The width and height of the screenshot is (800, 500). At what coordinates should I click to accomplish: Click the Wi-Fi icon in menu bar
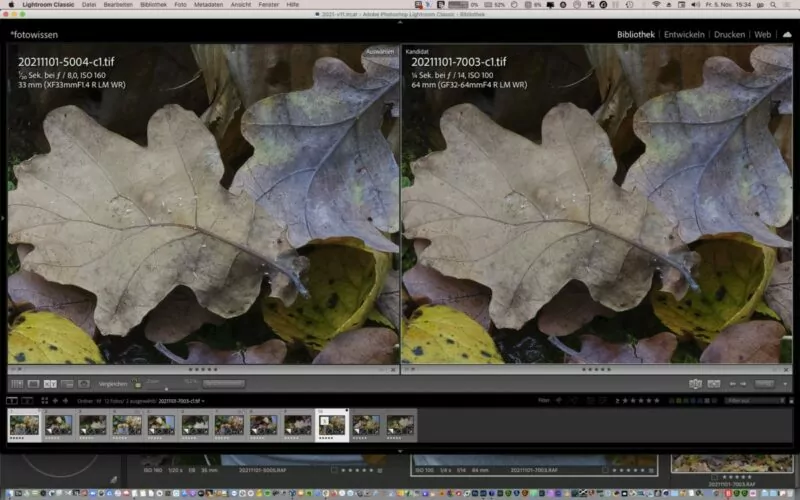tap(656, 5)
